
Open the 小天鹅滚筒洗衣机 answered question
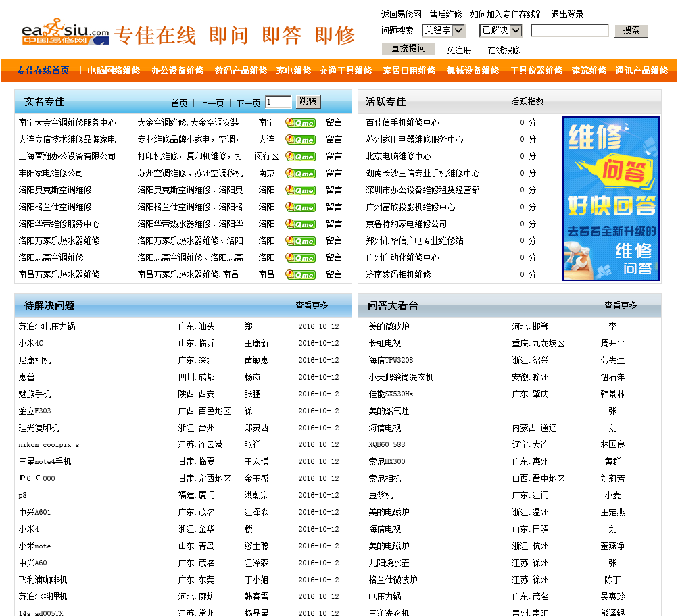pyautogui.click(x=401, y=377)
